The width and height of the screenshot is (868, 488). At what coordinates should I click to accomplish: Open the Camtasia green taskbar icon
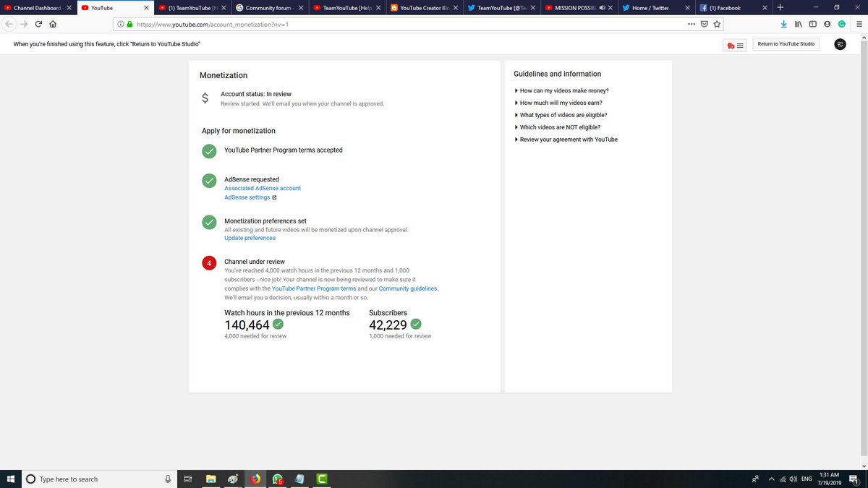point(322,479)
